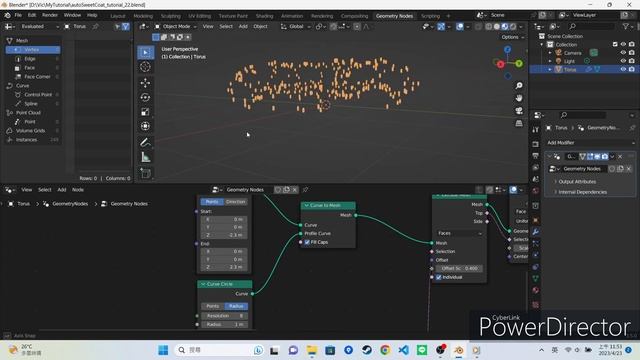Expand the Camera item in outliner
The image size is (640, 360).
(550, 53)
